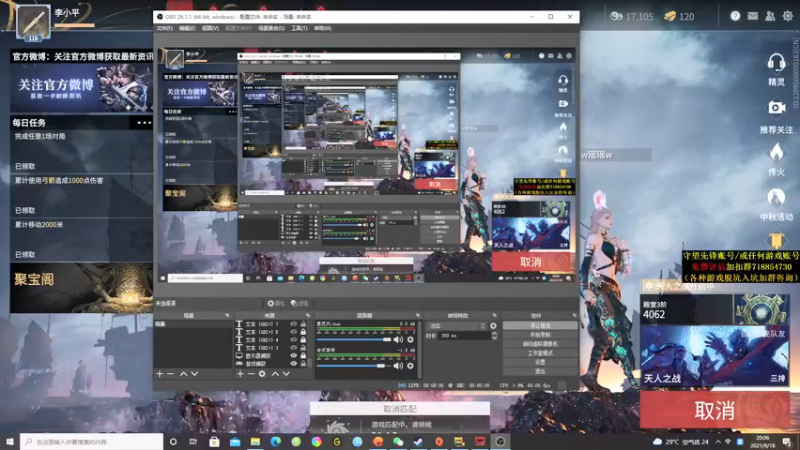Screen dimensions: 800x450
Task: Toggle visibility of 文本 (GDI+) 3 source
Action: point(293,348)
